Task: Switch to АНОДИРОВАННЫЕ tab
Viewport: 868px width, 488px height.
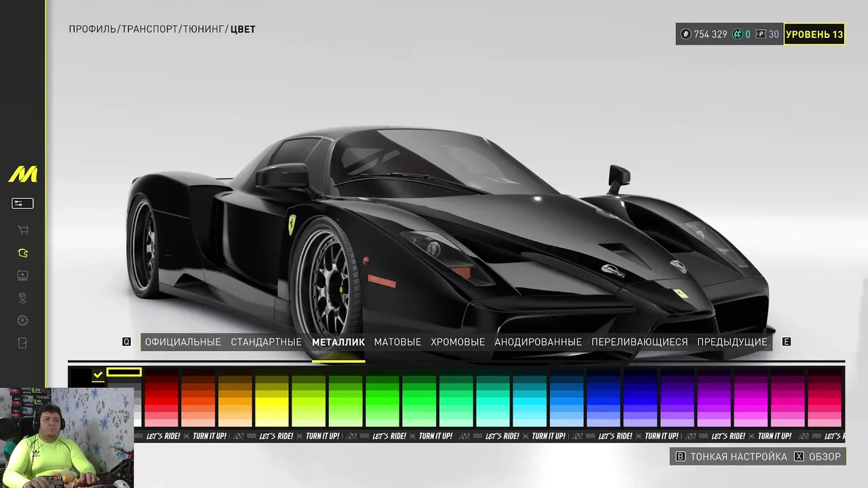Action: [x=538, y=342]
